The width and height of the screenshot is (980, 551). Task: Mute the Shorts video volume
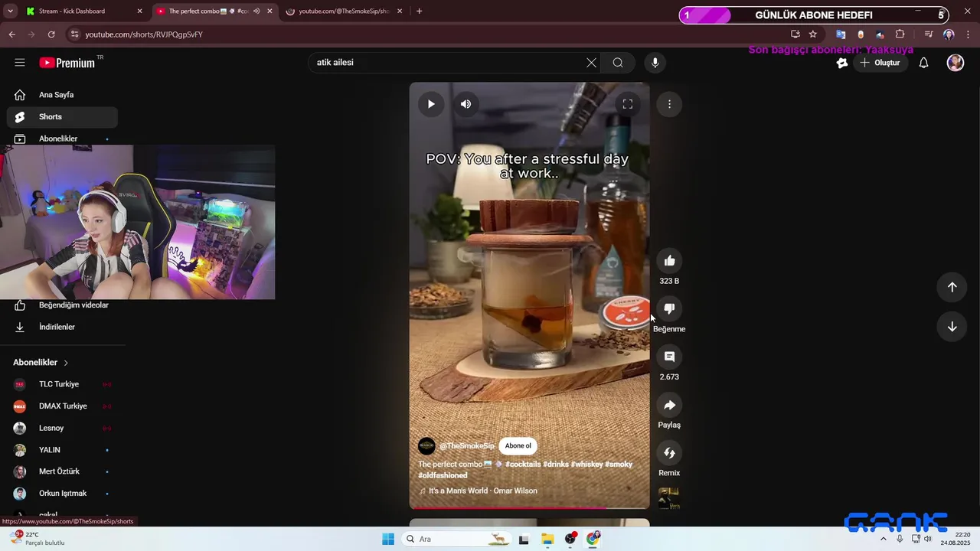click(465, 104)
